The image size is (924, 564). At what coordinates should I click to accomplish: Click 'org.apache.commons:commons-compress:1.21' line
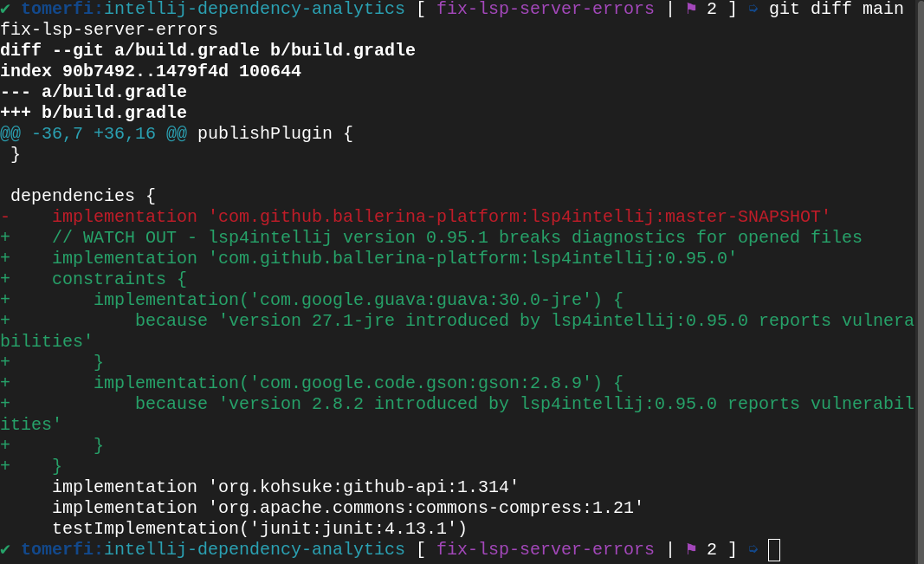(347, 507)
